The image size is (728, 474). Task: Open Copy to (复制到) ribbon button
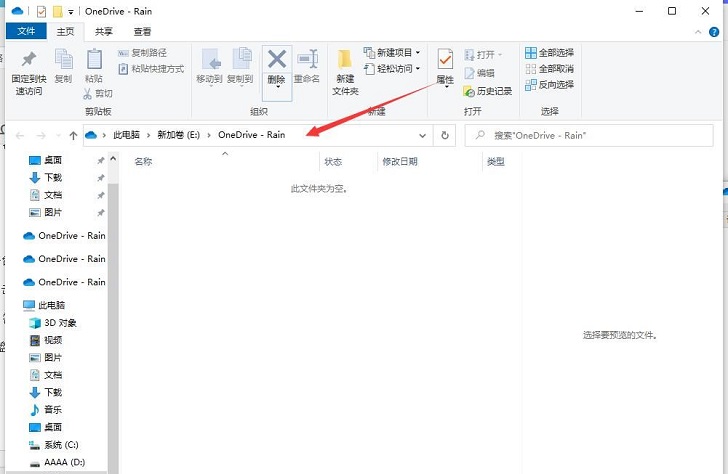240,67
